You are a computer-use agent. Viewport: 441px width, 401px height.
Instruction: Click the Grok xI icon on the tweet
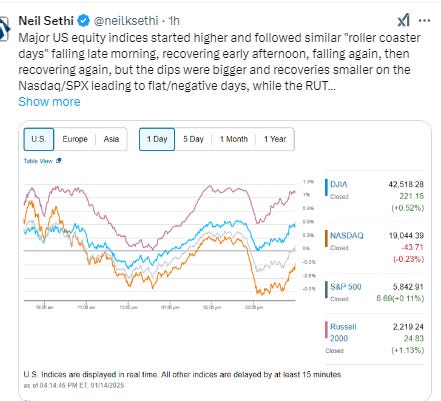tap(404, 21)
